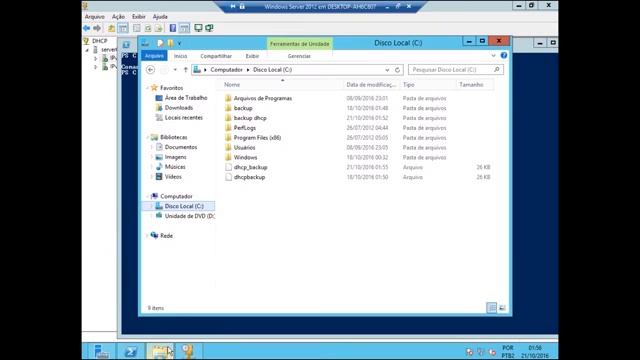The image size is (640, 360).
Task: Select Documentos library
Action: 181,147
